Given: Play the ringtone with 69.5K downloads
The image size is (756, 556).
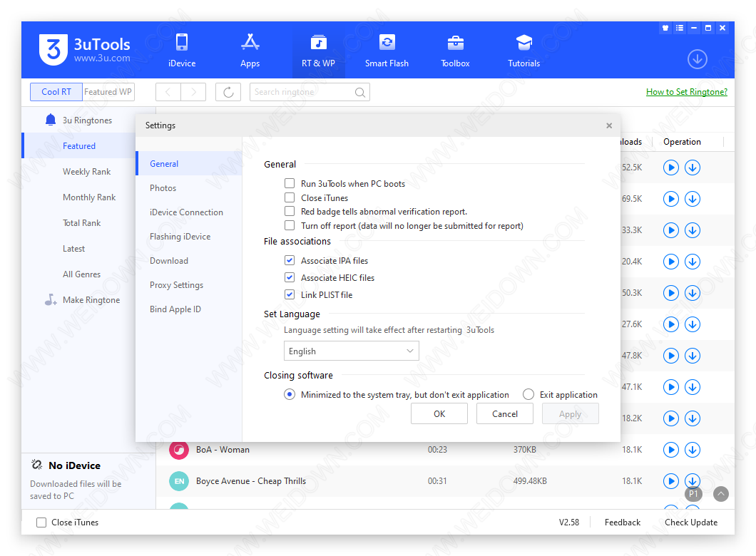Looking at the screenshot, I should pyautogui.click(x=670, y=199).
